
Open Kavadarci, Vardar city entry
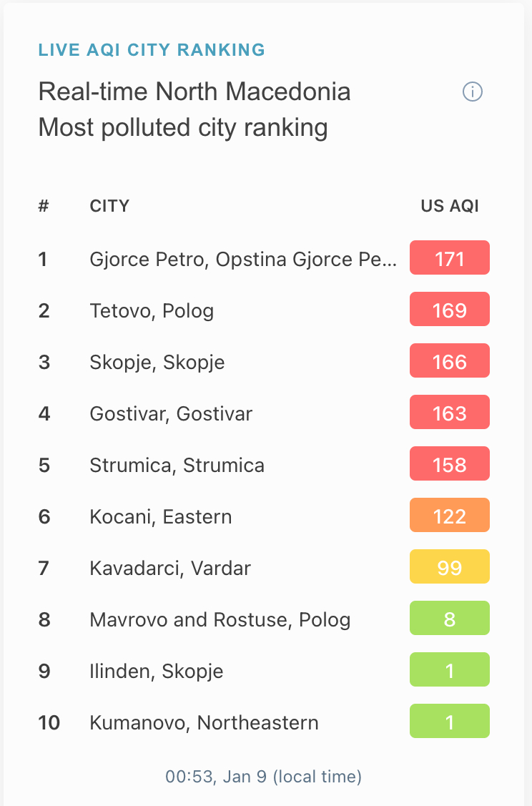[x=170, y=568]
